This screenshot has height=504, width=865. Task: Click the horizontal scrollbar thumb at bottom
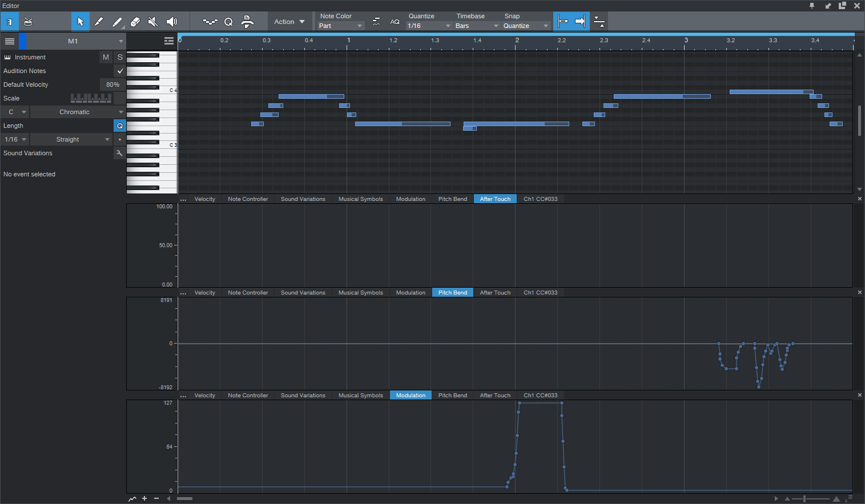184,498
